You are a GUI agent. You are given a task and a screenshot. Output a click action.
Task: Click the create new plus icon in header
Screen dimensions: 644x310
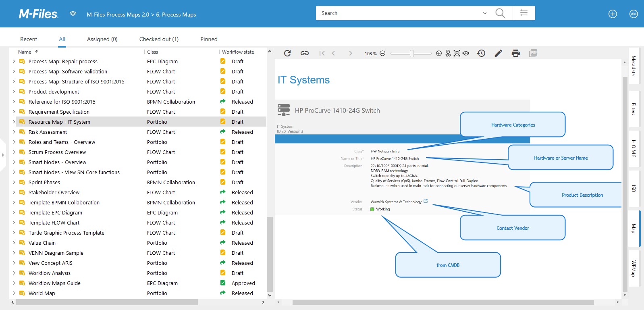[613, 14]
